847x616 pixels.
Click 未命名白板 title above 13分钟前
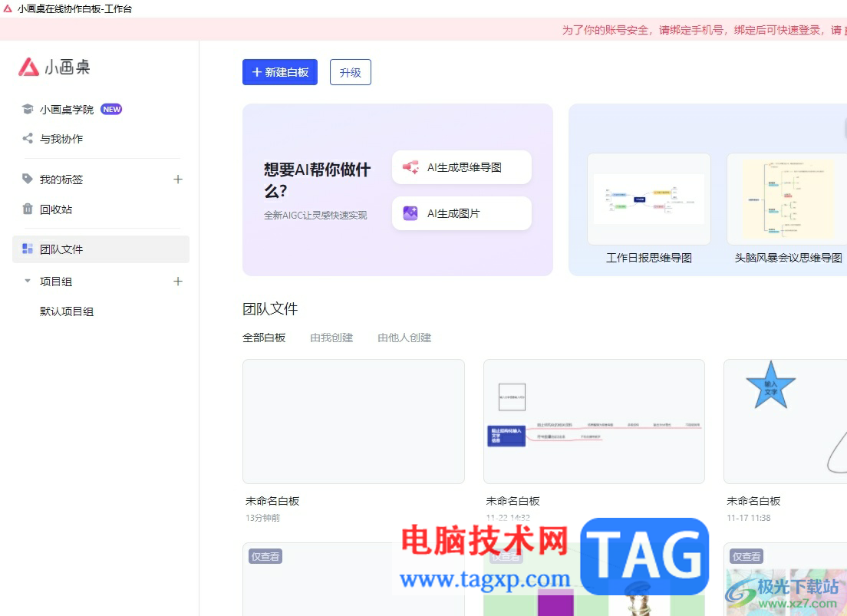click(273, 501)
